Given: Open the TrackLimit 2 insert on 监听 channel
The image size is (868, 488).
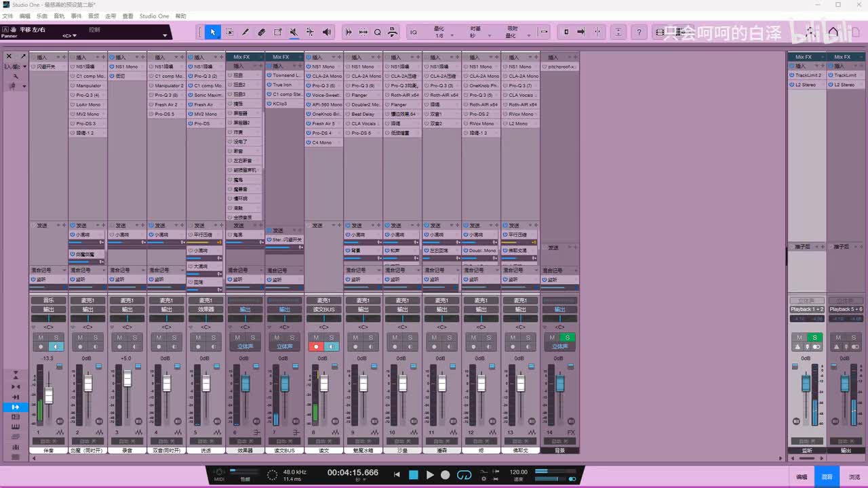Looking at the screenshot, I should [807, 75].
